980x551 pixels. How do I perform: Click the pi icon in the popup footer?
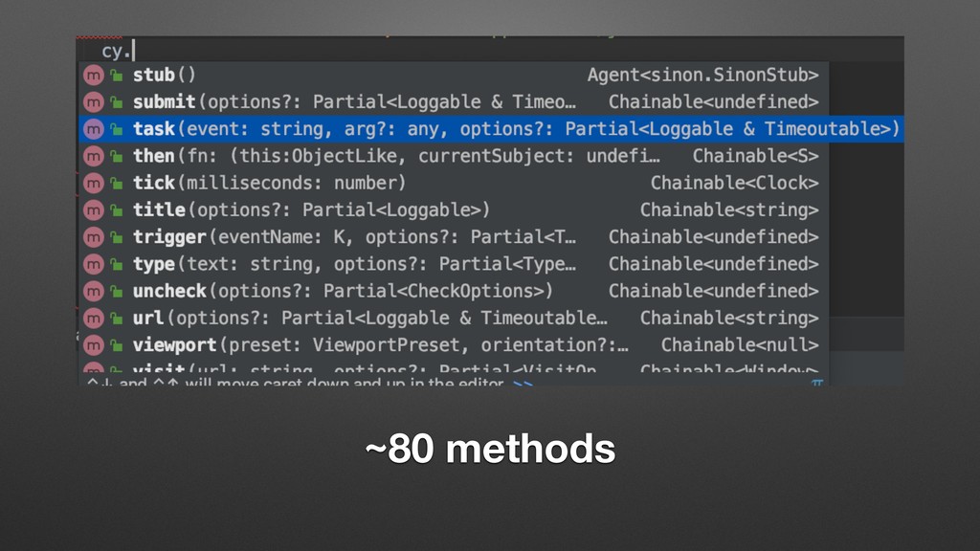817,382
